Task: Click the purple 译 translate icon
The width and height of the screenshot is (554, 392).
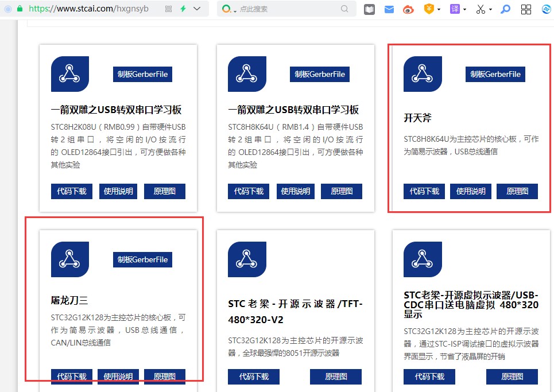Action: pyautogui.click(x=455, y=9)
